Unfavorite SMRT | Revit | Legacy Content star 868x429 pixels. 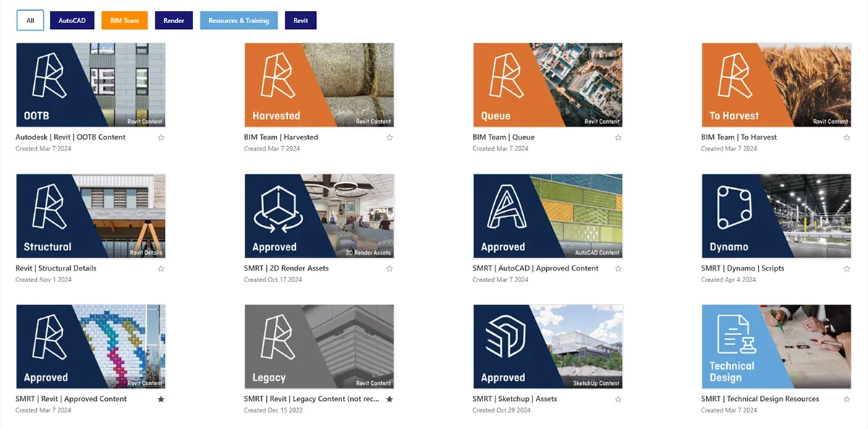[389, 399]
